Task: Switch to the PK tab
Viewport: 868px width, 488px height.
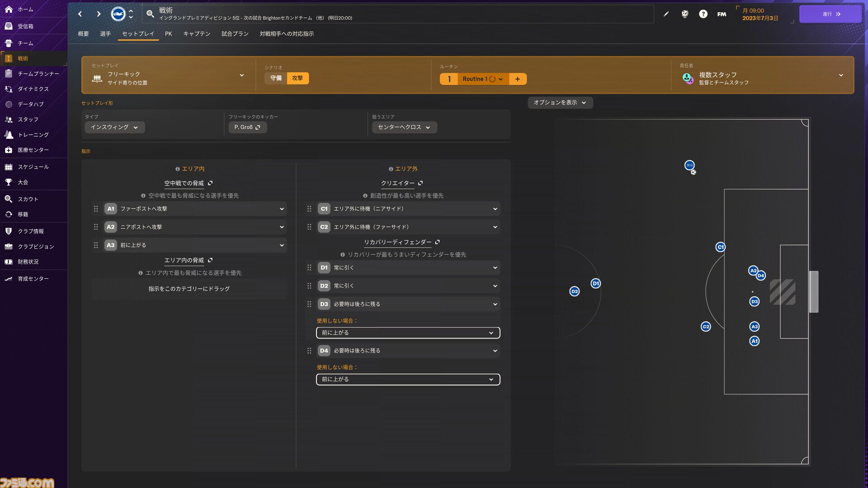Action: coord(169,34)
